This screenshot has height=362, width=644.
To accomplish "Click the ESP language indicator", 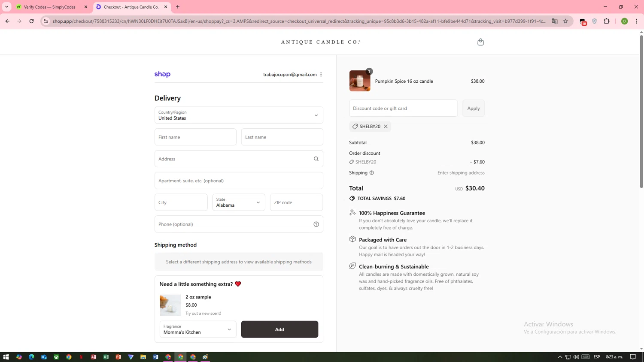I will (597, 357).
